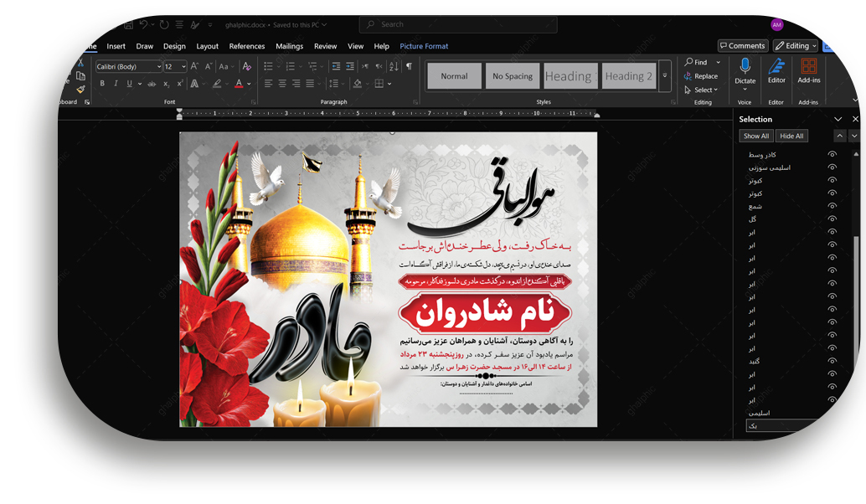The image size is (866, 504).
Task: Open the Picture Format tab
Action: pos(424,46)
